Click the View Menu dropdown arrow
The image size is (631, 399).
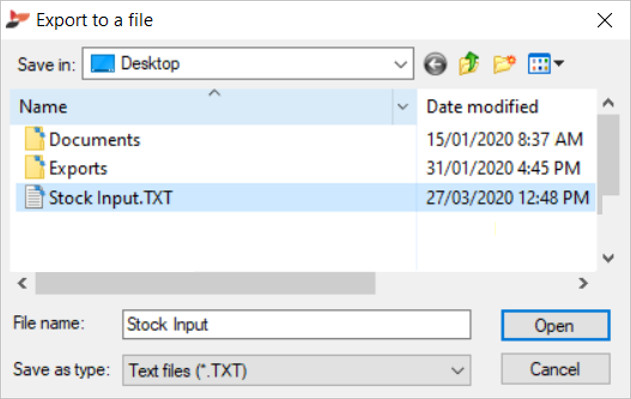point(559,63)
